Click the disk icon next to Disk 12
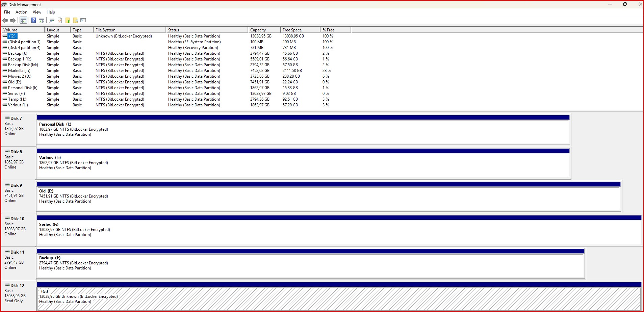 click(x=7, y=285)
